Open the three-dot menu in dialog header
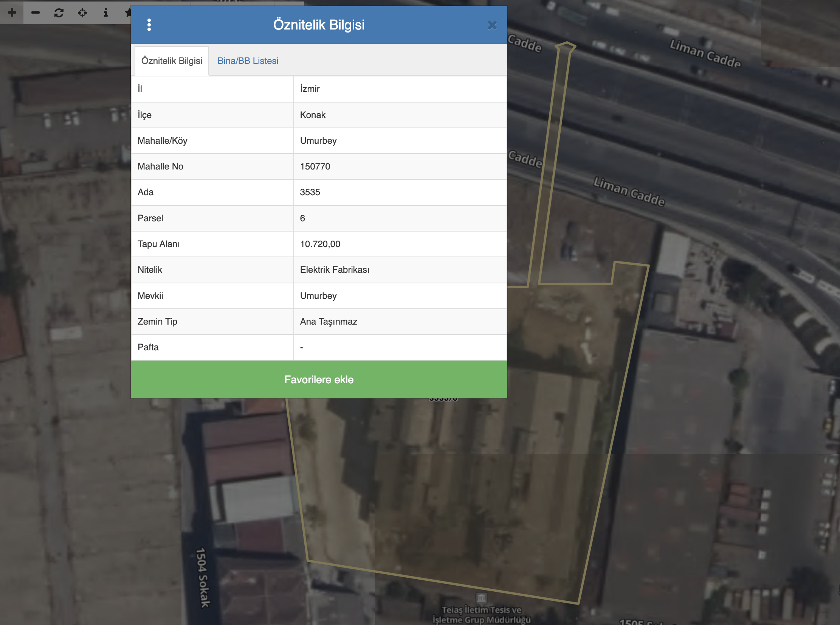This screenshot has width=840, height=625. (149, 25)
